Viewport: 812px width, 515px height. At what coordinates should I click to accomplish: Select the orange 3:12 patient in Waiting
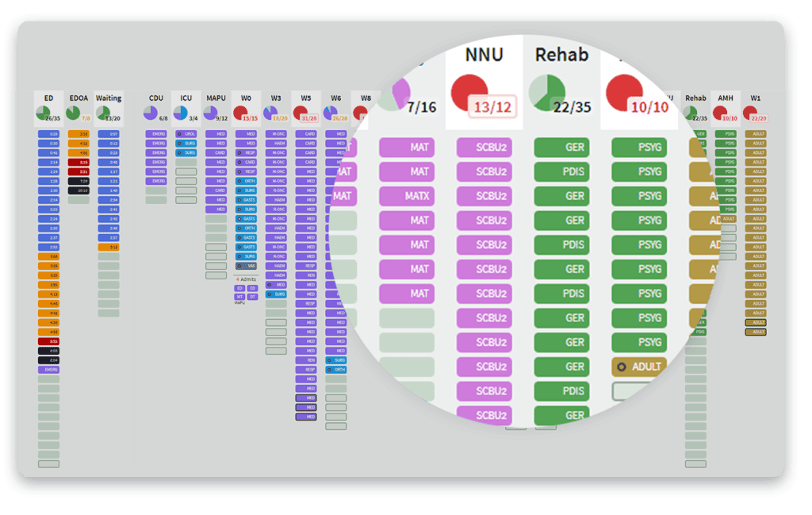(x=109, y=247)
